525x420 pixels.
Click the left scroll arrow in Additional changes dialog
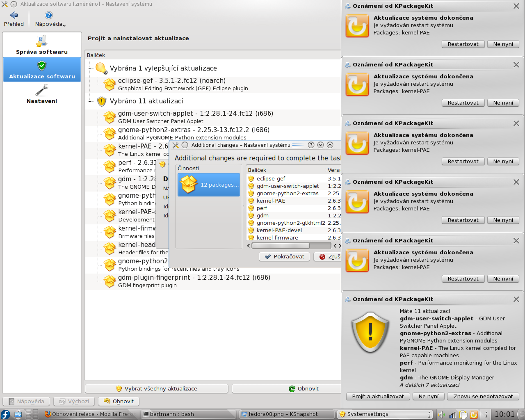coord(249,246)
